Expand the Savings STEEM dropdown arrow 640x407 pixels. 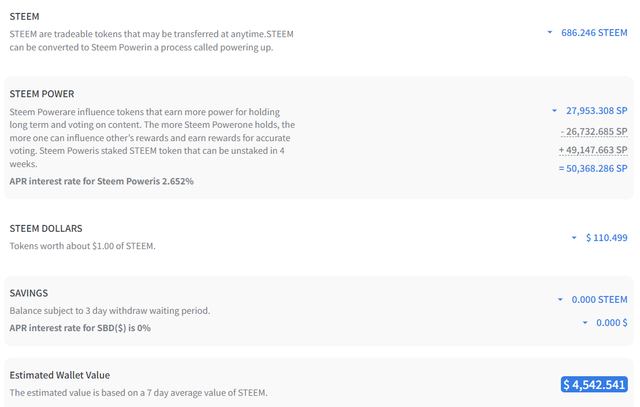pyautogui.click(x=562, y=300)
